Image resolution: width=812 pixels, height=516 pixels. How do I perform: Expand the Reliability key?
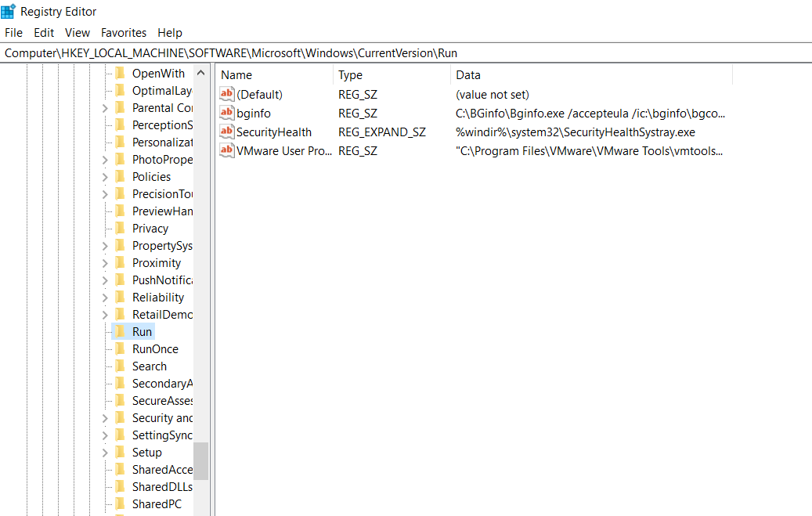pyautogui.click(x=105, y=298)
